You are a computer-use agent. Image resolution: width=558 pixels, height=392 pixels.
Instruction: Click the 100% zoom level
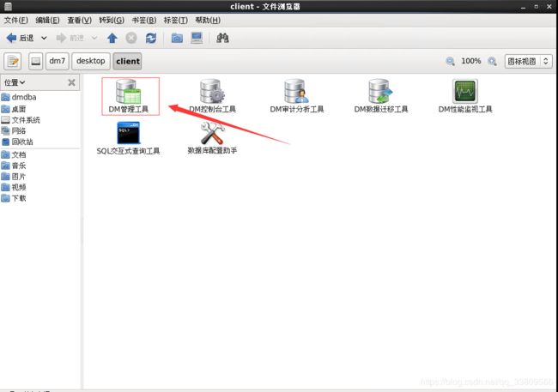point(470,61)
